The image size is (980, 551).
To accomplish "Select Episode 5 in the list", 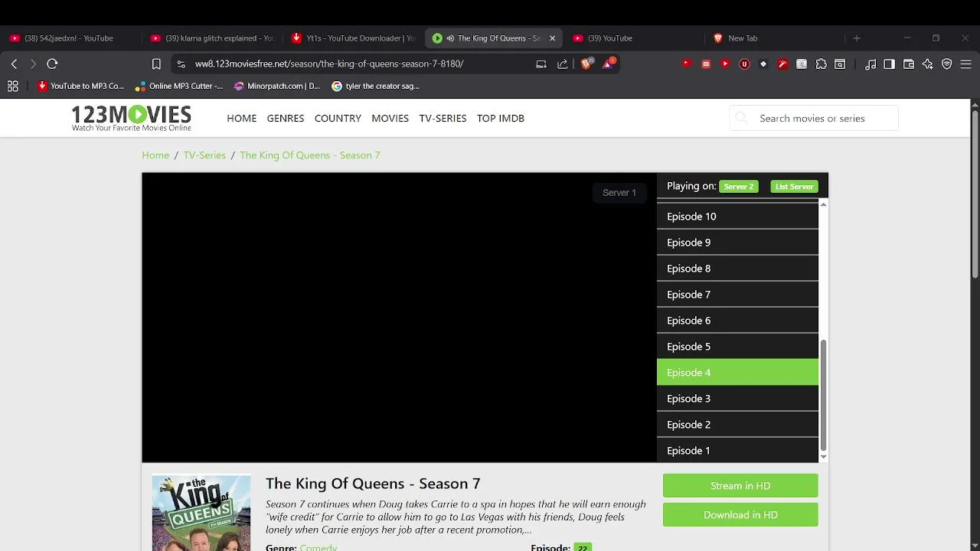I will (x=737, y=347).
